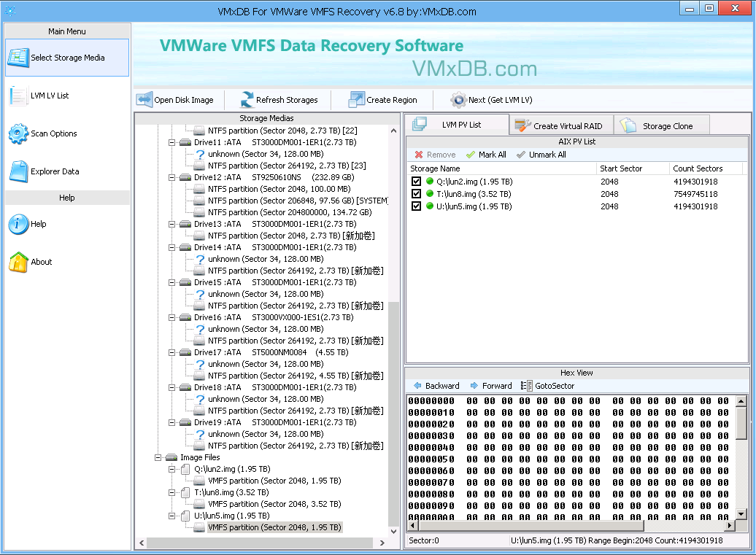This screenshot has height=555, width=756.
Task: Click the Start Sector column header
Action: (x=633, y=168)
